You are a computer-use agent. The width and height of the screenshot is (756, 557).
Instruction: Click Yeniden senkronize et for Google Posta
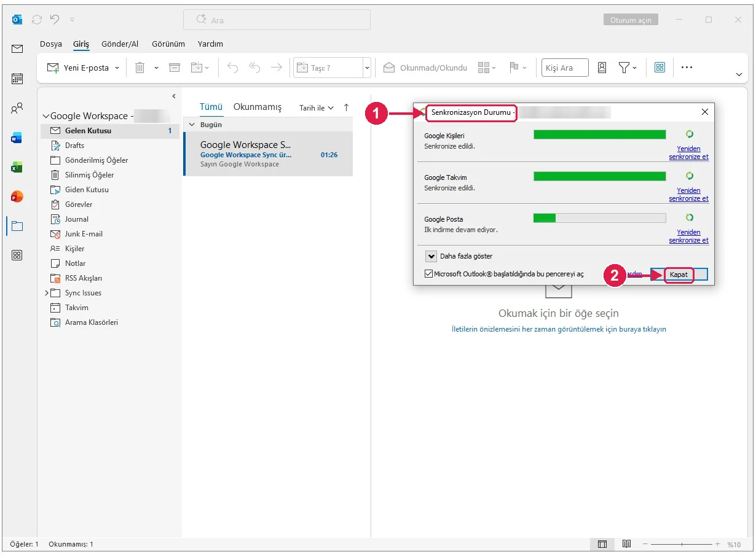point(689,236)
